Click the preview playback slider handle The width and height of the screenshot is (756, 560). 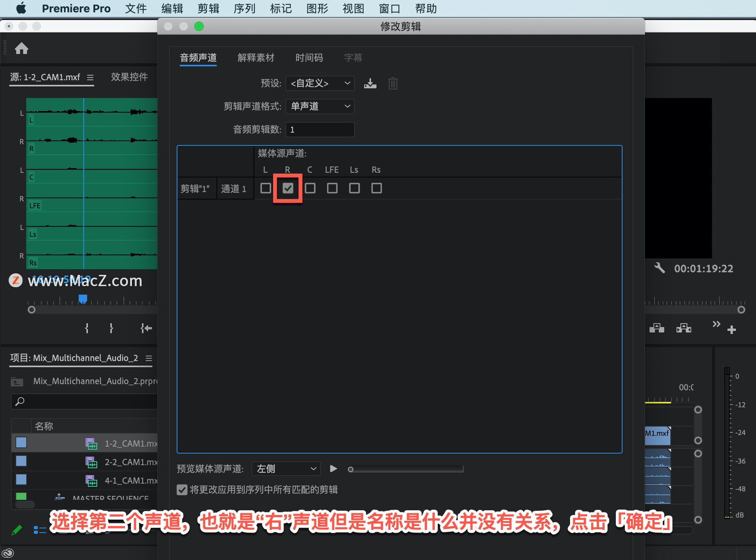coord(350,469)
